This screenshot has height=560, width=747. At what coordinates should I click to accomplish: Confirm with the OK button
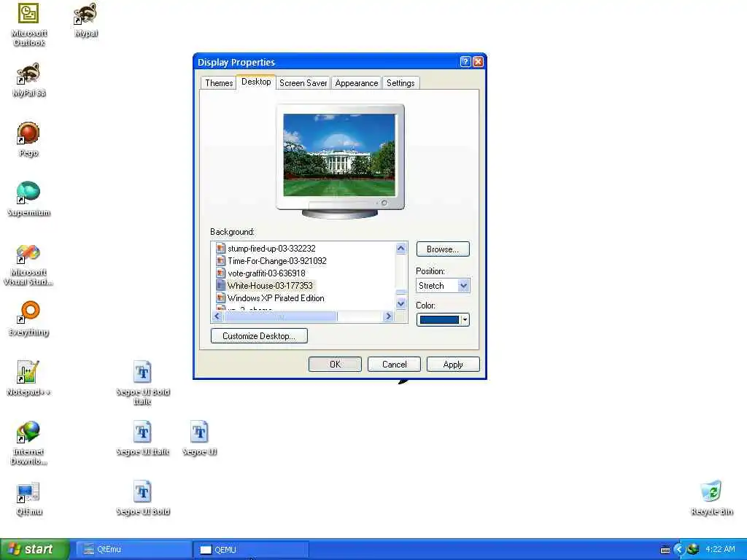point(335,365)
